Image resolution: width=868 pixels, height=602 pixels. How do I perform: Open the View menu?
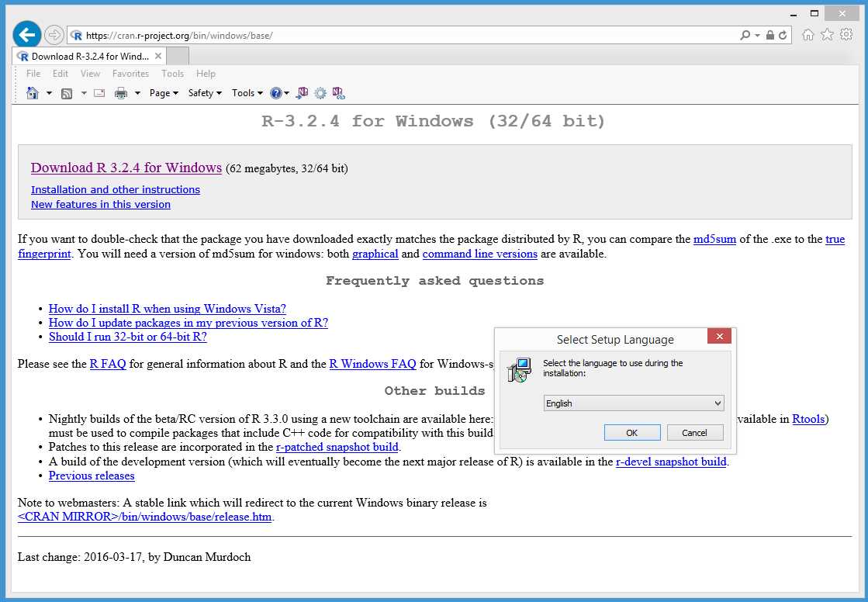point(90,74)
